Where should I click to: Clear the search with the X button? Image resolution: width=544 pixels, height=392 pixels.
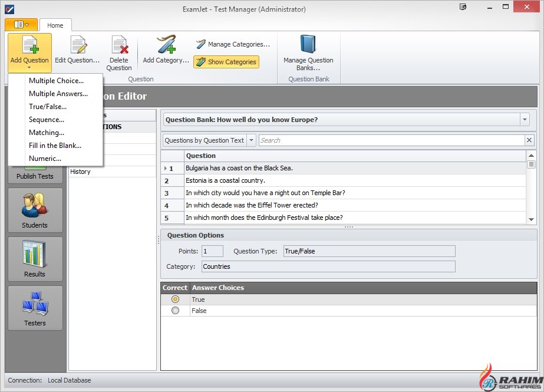[x=529, y=140]
